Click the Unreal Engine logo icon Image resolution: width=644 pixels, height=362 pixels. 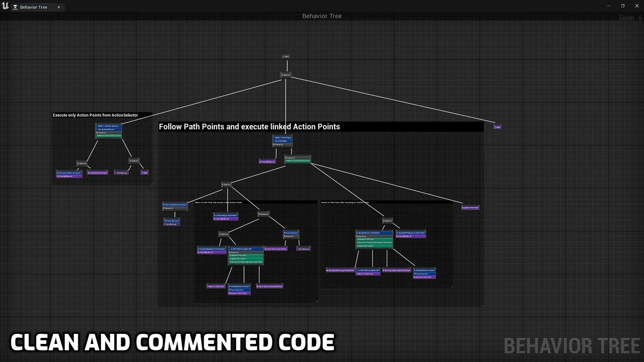click(6, 6)
